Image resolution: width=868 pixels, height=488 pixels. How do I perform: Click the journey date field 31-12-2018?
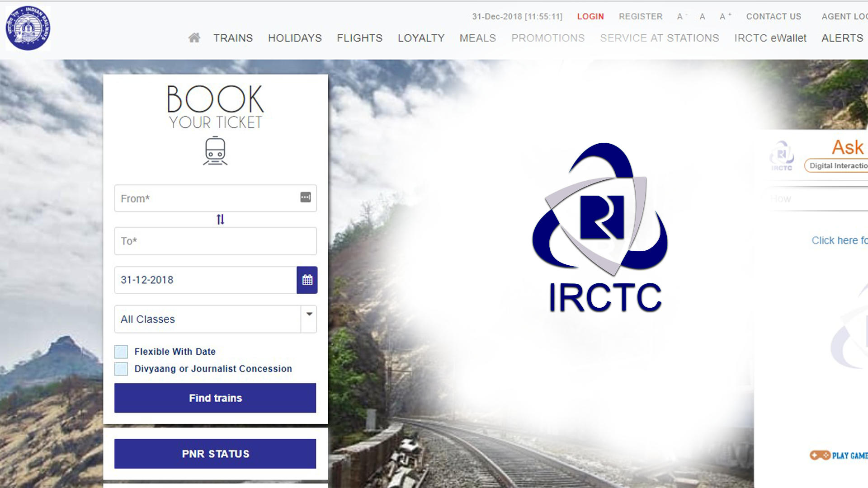tap(206, 280)
